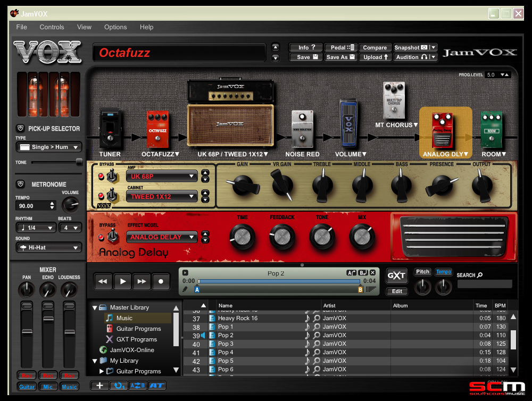The image size is (532, 401).
Task: Open the rhythm 1/4 dropdown
Action: 36,228
